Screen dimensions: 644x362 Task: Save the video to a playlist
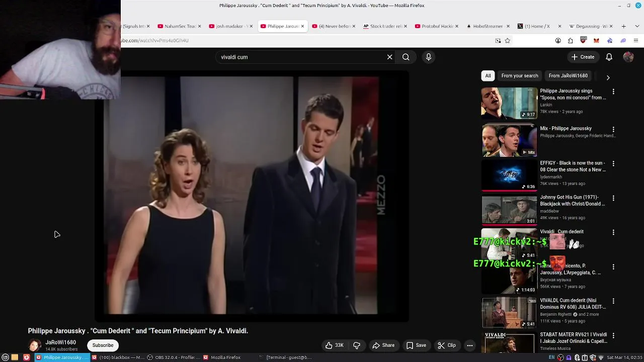point(416,345)
